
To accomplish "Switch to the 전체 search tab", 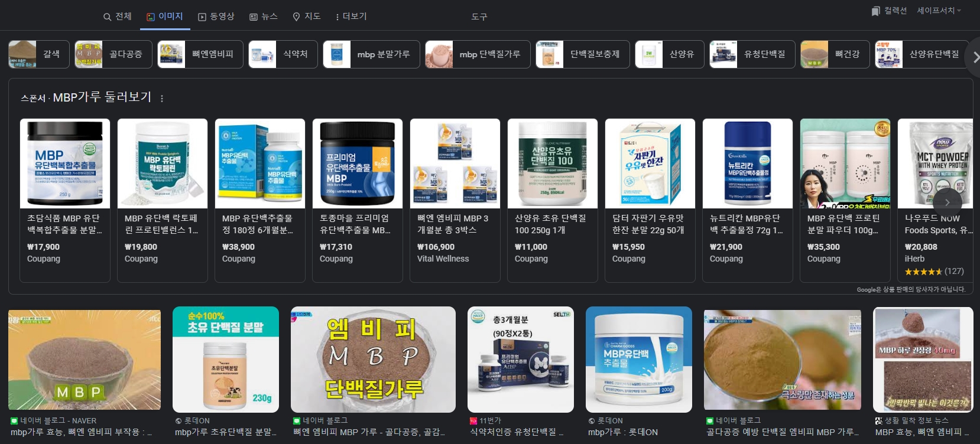I will coord(117,17).
